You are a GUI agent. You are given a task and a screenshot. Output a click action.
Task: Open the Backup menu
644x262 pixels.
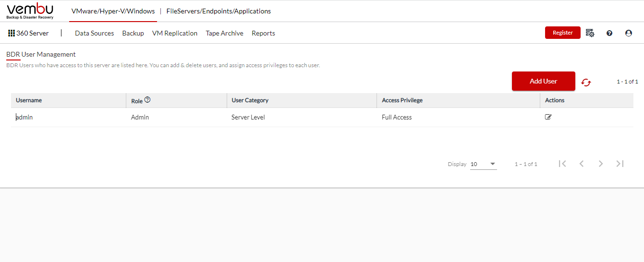(133, 33)
